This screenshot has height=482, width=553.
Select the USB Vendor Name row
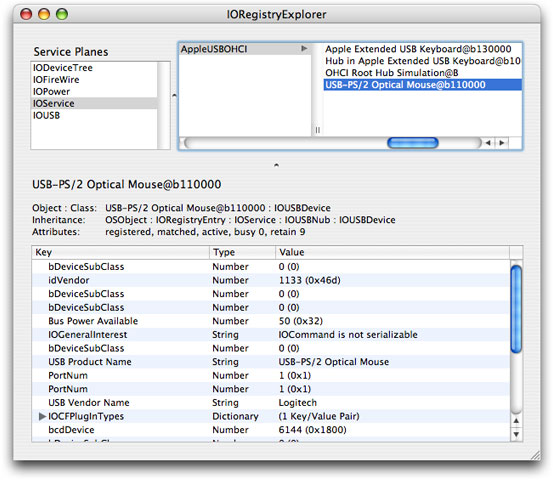tap(271, 403)
